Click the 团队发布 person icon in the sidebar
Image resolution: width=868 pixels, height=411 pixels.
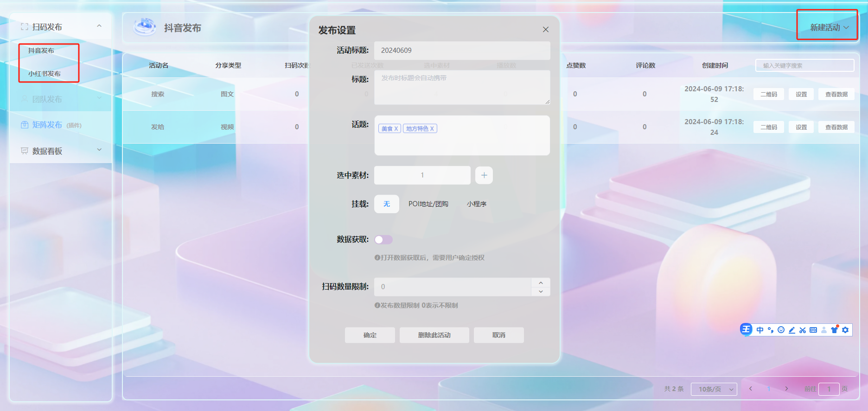pos(25,99)
